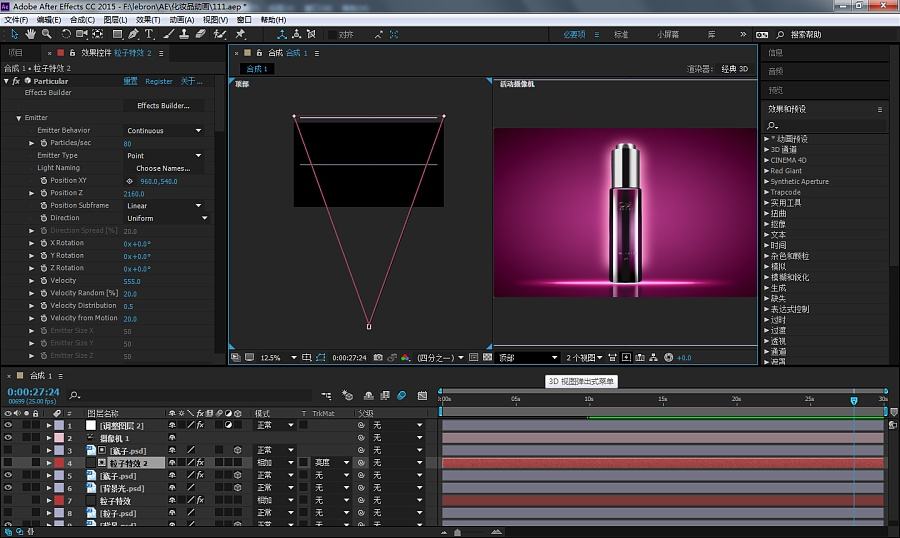Click the Register link
Viewport: 900px width, 538px height.
pyautogui.click(x=159, y=82)
